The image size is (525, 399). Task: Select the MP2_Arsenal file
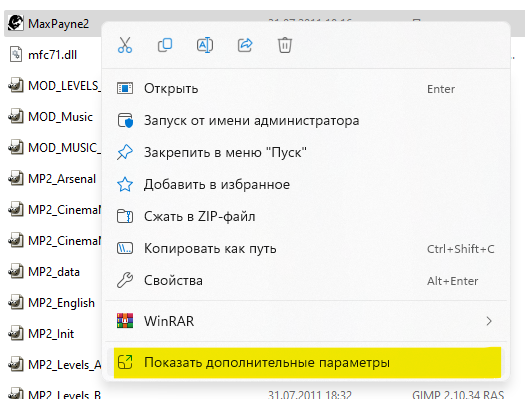pyautogui.click(x=62, y=179)
